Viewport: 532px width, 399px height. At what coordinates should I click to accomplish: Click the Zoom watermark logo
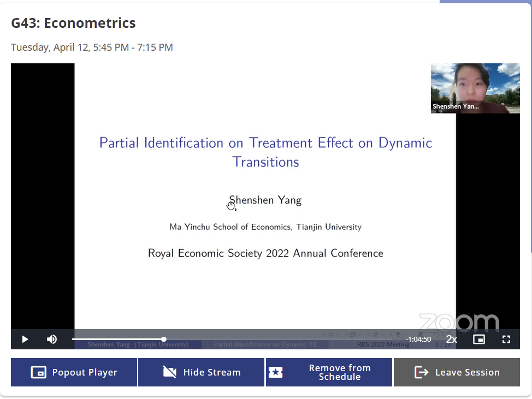coord(459,321)
